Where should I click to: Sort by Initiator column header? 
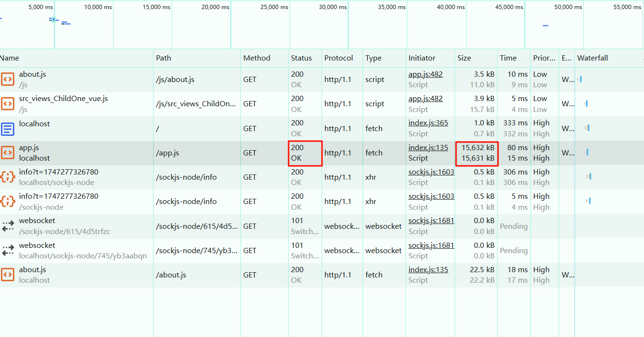coord(422,58)
